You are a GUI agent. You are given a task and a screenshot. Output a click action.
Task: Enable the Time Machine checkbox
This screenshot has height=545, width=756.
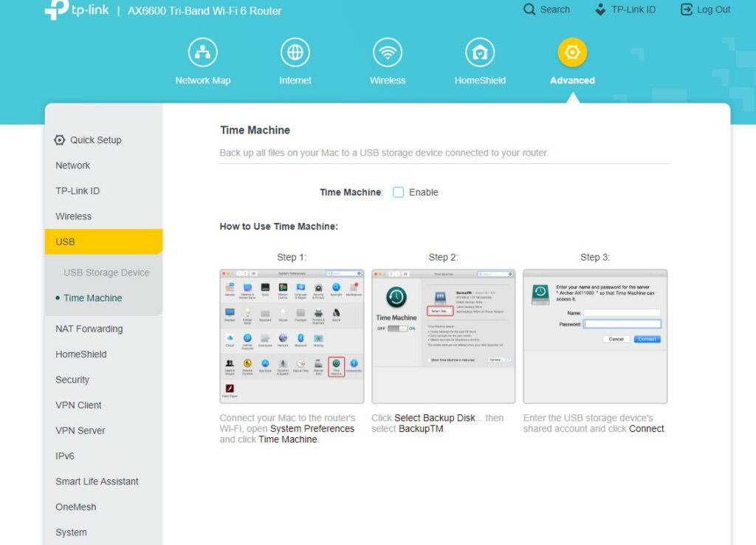399,192
